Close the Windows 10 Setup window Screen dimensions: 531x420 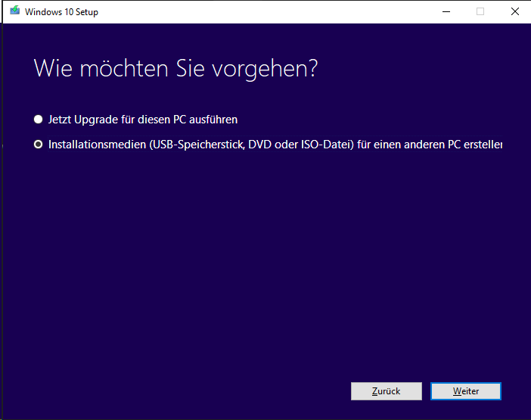pos(515,11)
